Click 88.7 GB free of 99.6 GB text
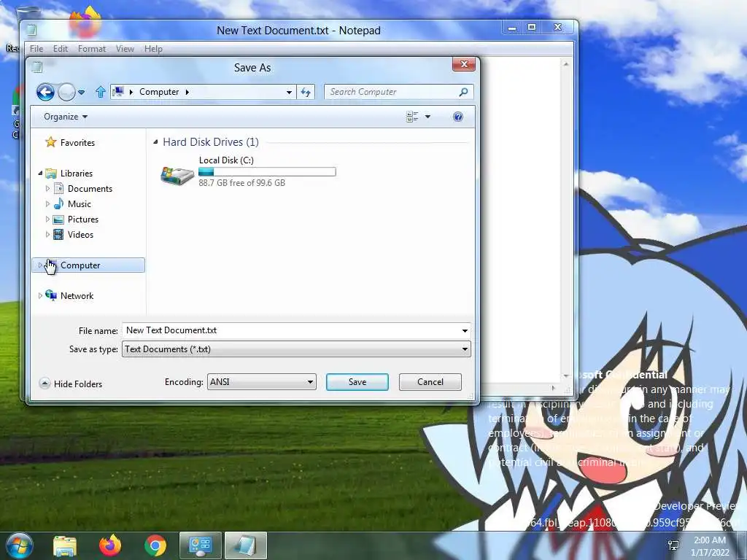This screenshot has width=747, height=560. (x=242, y=183)
